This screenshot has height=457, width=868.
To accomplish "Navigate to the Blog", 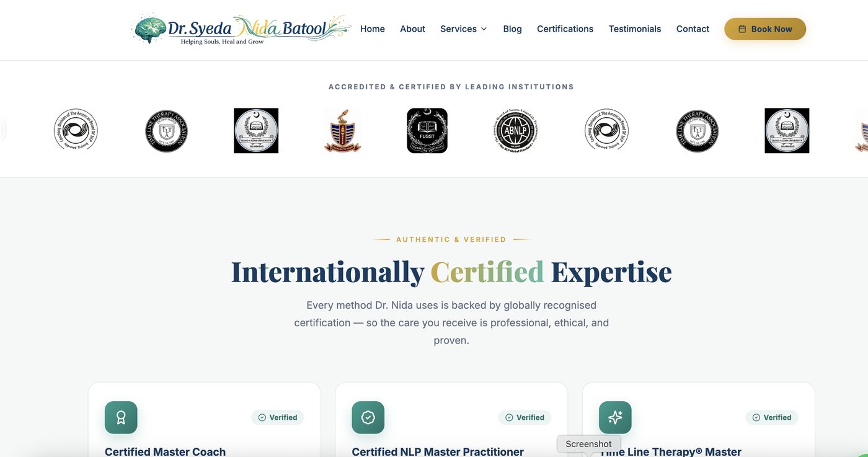I will coord(513,29).
